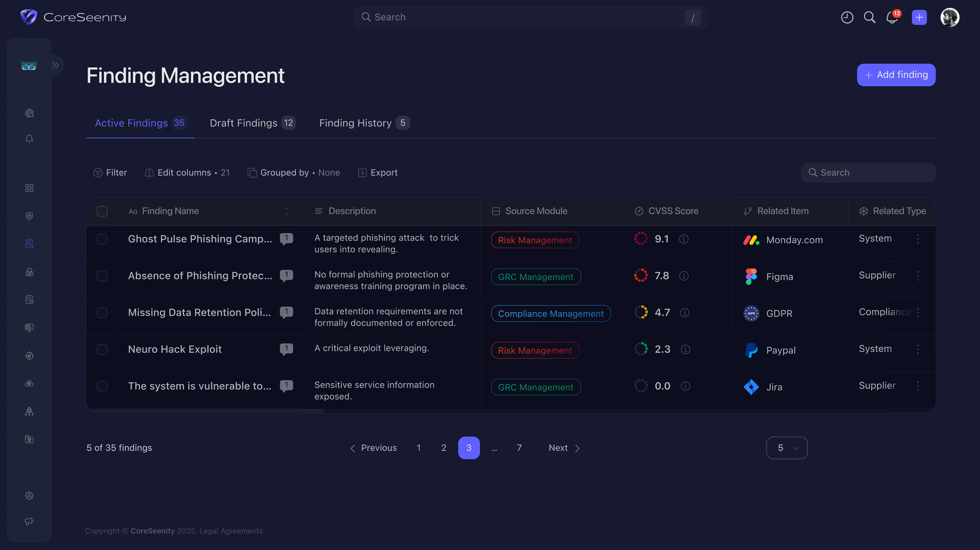Go to page 2
Image resolution: width=980 pixels, height=550 pixels.
tap(444, 448)
